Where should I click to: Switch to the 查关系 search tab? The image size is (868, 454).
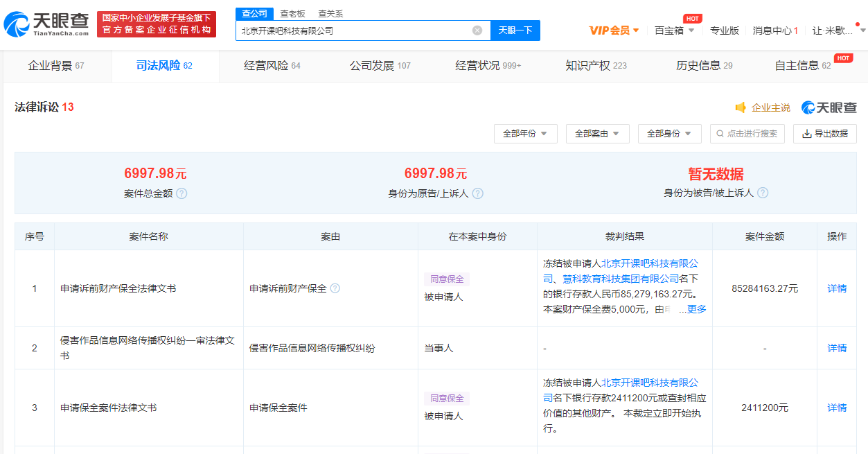[330, 13]
